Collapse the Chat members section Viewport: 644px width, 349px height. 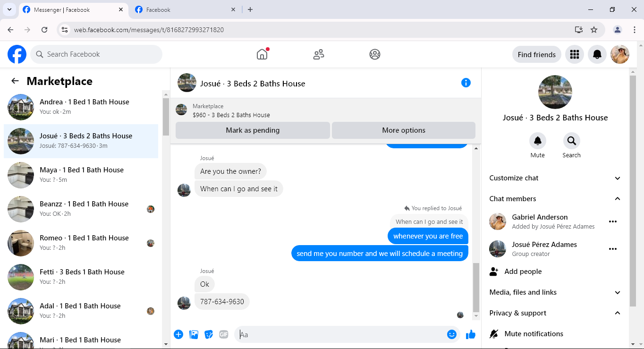[x=555, y=199]
